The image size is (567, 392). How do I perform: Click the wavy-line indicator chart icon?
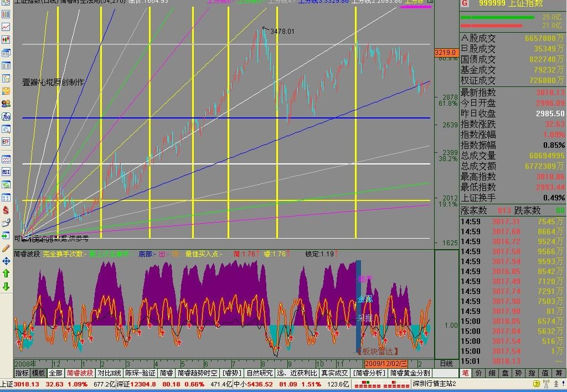[x=6, y=159]
